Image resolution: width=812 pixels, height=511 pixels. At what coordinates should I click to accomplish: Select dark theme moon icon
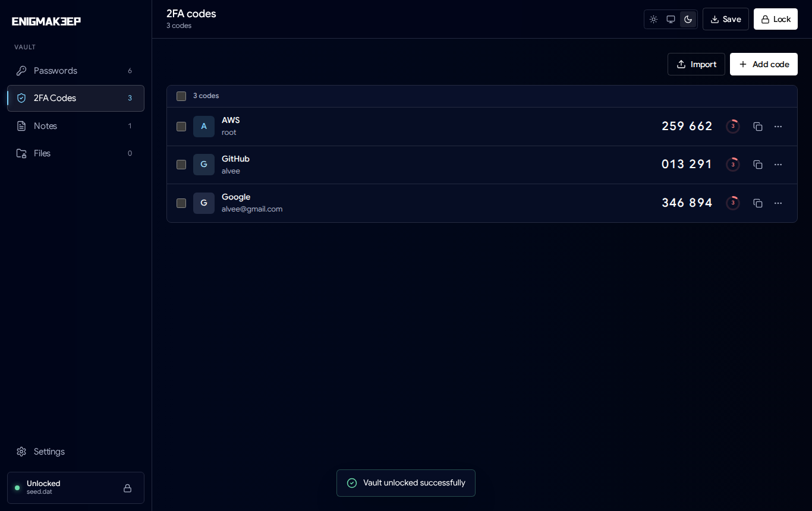[688, 19]
